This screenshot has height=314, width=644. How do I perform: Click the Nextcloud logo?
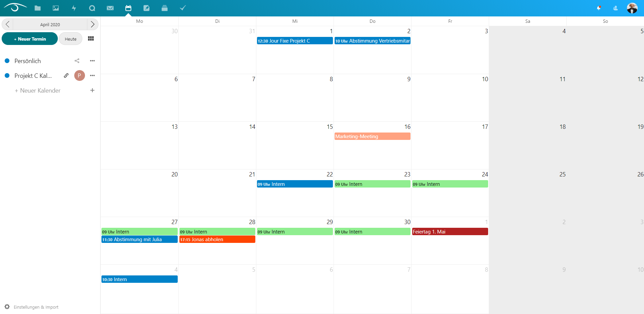tap(15, 7)
